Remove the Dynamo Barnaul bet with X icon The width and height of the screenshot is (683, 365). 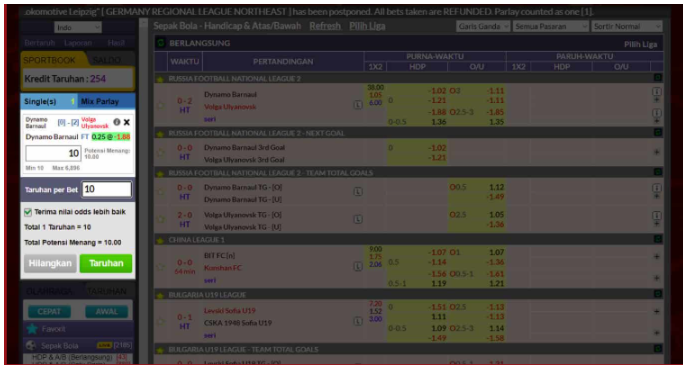coord(126,122)
